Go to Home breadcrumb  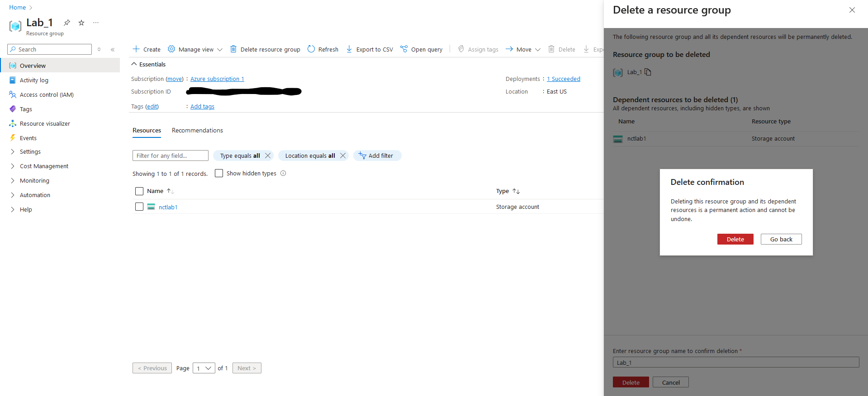click(18, 7)
